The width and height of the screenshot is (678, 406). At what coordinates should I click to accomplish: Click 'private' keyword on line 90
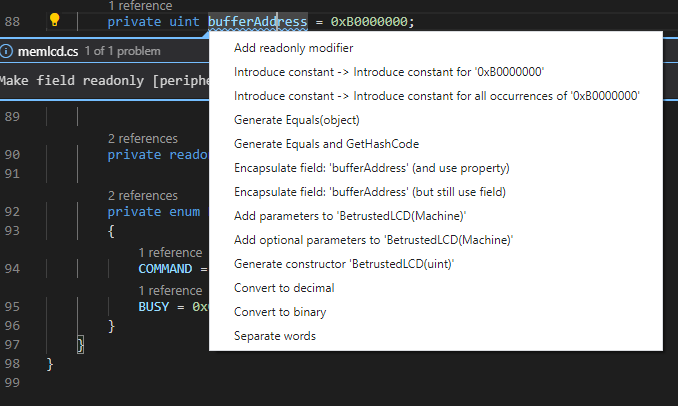[134, 155]
